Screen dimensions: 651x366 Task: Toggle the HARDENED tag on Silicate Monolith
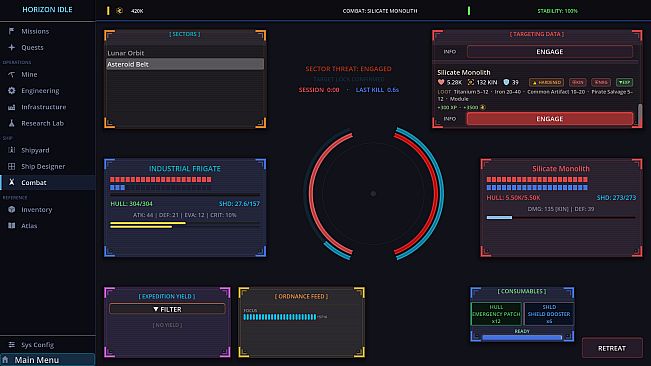click(546, 82)
